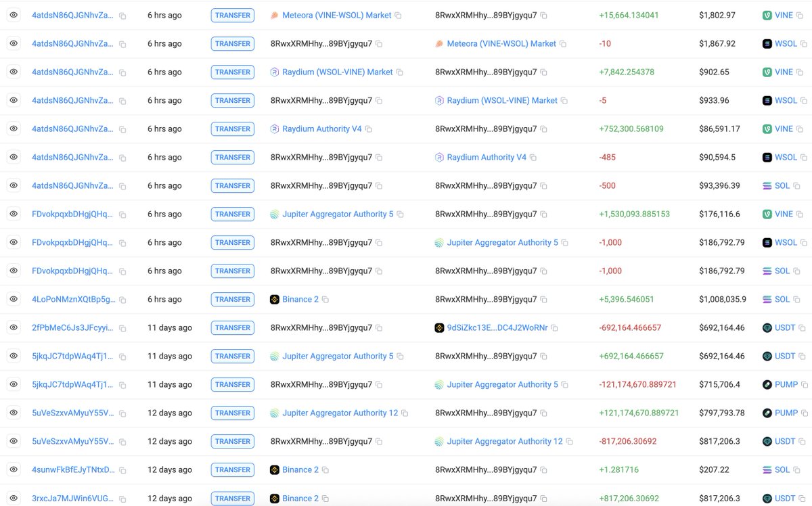Toggle eye icon in the +7,842.254378 row
Viewport: 812px width, 506px height.
[14, 71]
